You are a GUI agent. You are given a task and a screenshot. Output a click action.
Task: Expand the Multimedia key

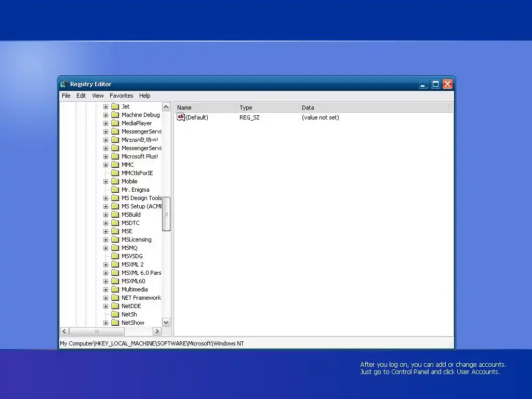click(x=106, y=289)
